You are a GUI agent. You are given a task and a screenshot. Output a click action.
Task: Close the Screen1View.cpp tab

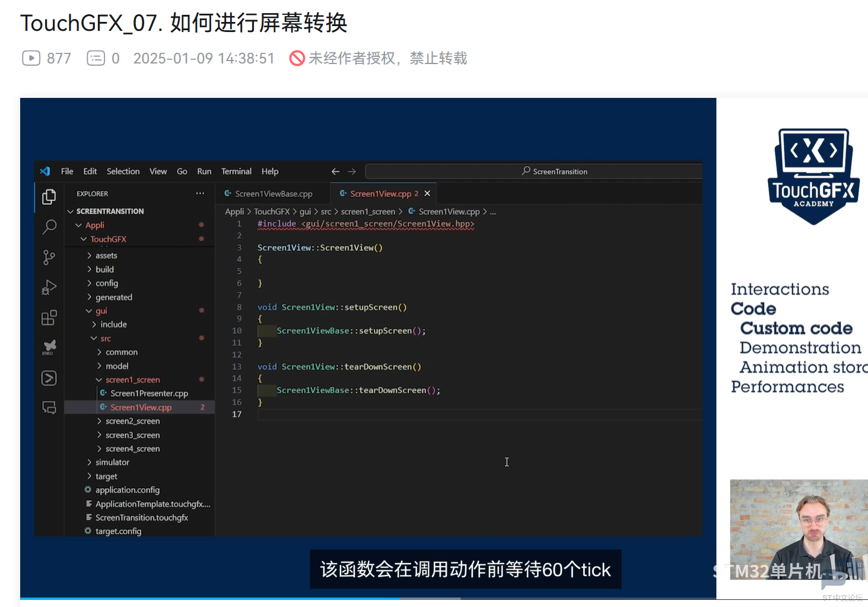(x=427, y=193)
